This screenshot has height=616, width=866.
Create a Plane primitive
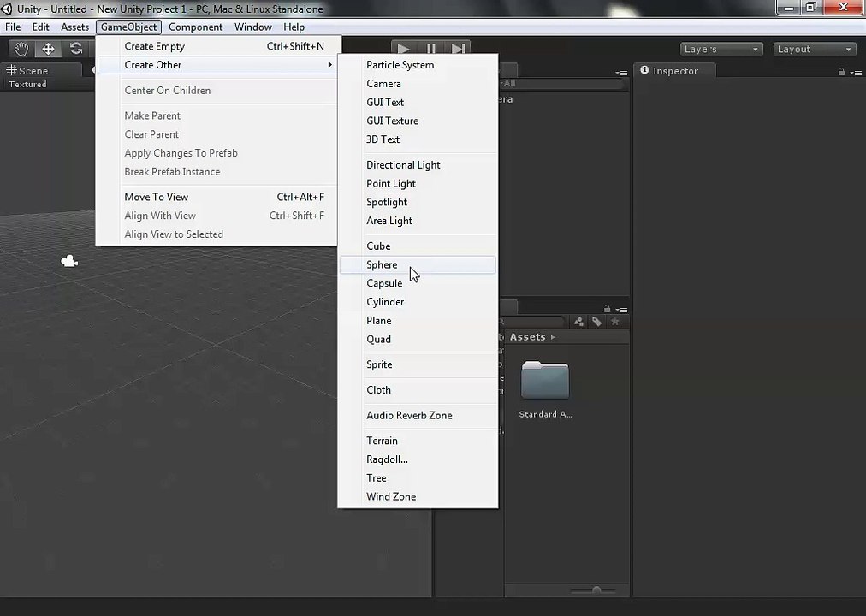(x=418, y=321)
